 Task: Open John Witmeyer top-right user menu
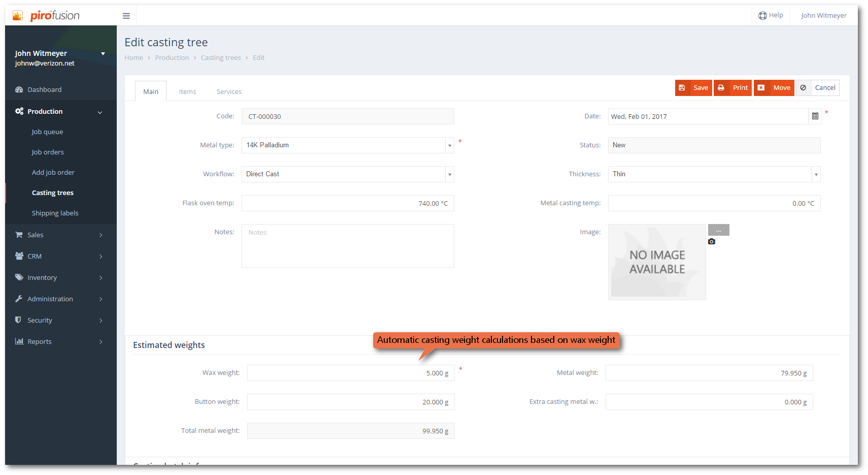click(823, 15)
